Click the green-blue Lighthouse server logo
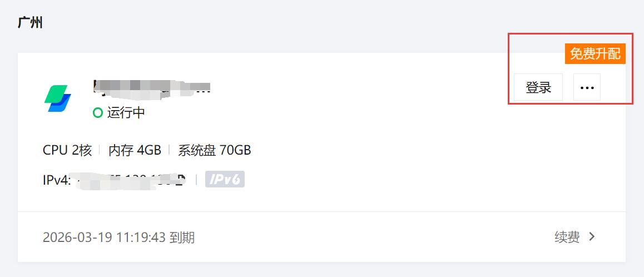 (57, 98)
